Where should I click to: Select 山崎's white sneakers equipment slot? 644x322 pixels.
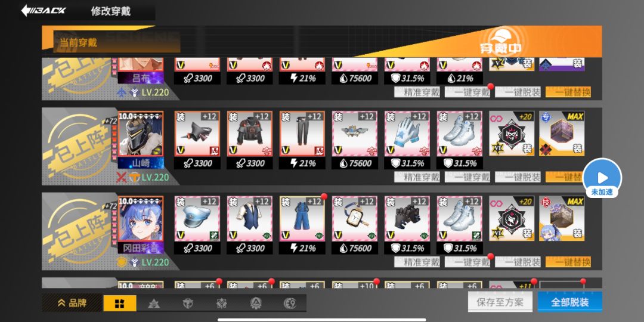pyautogui.click(x=460, y=134)
